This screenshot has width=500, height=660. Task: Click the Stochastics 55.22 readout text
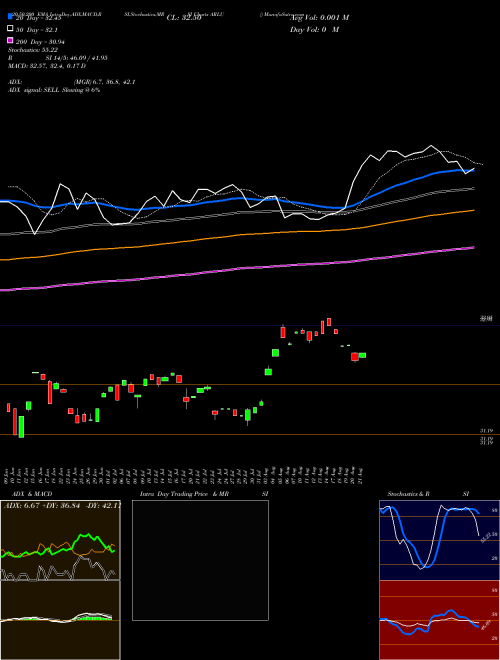click(33, 50)
